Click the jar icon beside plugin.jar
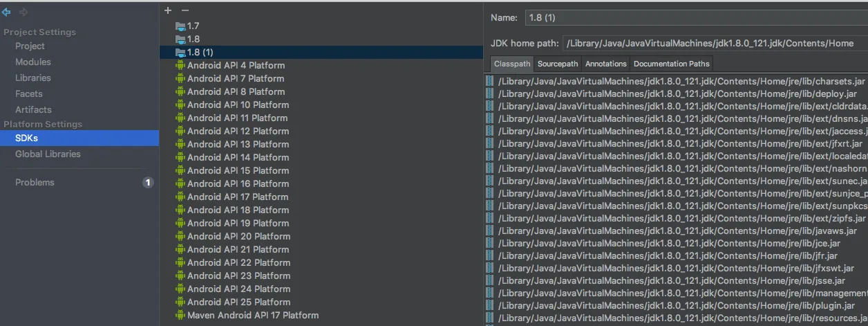 point(490,305)
